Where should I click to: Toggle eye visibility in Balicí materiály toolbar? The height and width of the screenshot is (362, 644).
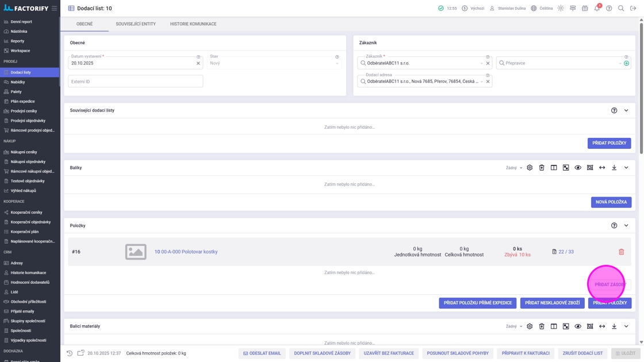point(578,326)
